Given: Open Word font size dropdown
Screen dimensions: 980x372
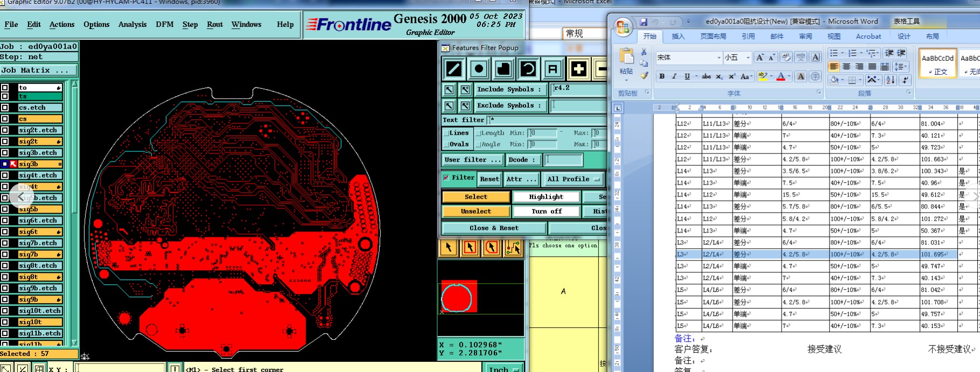Looking at the screenshot, I should tap(748, 58).
